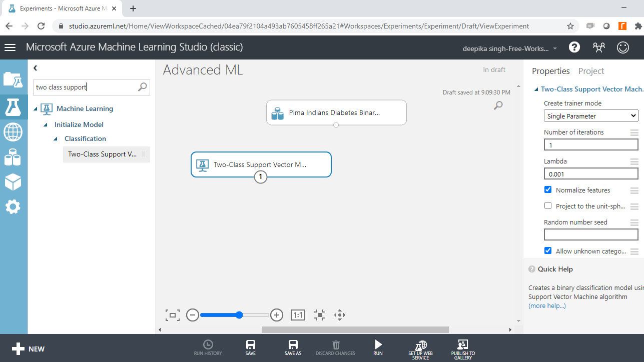Image resolution: width=644 pixels, height=362 pixels.
Task: Open the Lambda parameter options menu
Action: 634,161
